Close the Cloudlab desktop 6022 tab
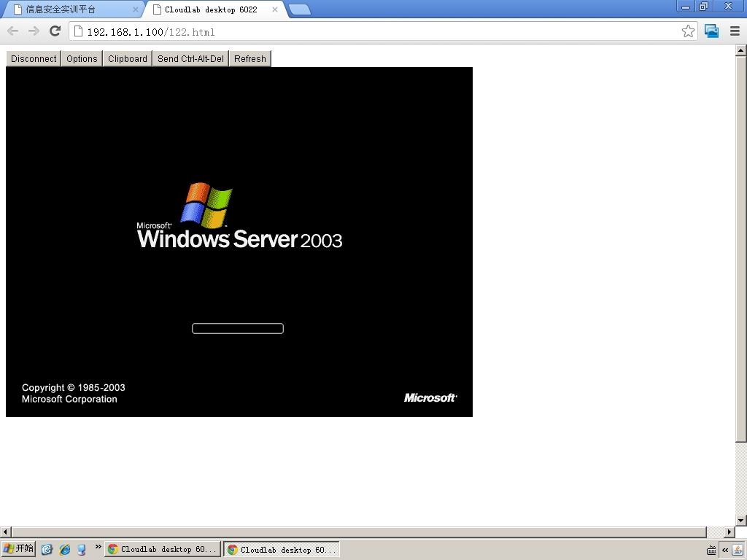Screen dimensions: 747x560 [x=275, y=9]
